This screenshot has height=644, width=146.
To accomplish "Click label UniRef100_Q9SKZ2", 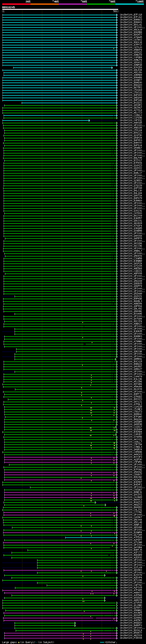I will pyautogui.click(x=131, y=53).
